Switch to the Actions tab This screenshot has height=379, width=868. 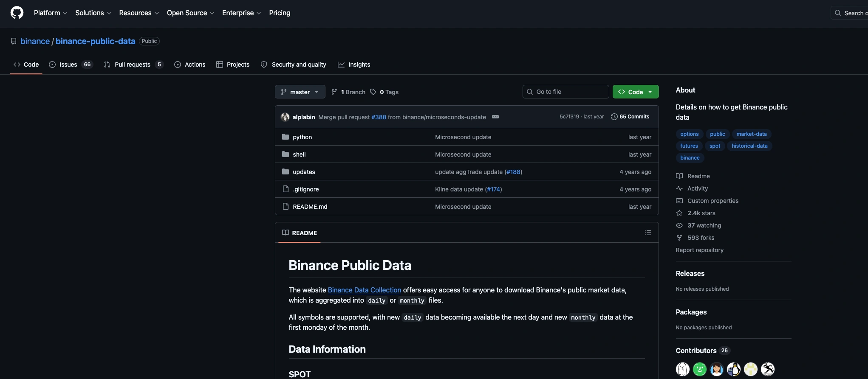pos(190,65)
